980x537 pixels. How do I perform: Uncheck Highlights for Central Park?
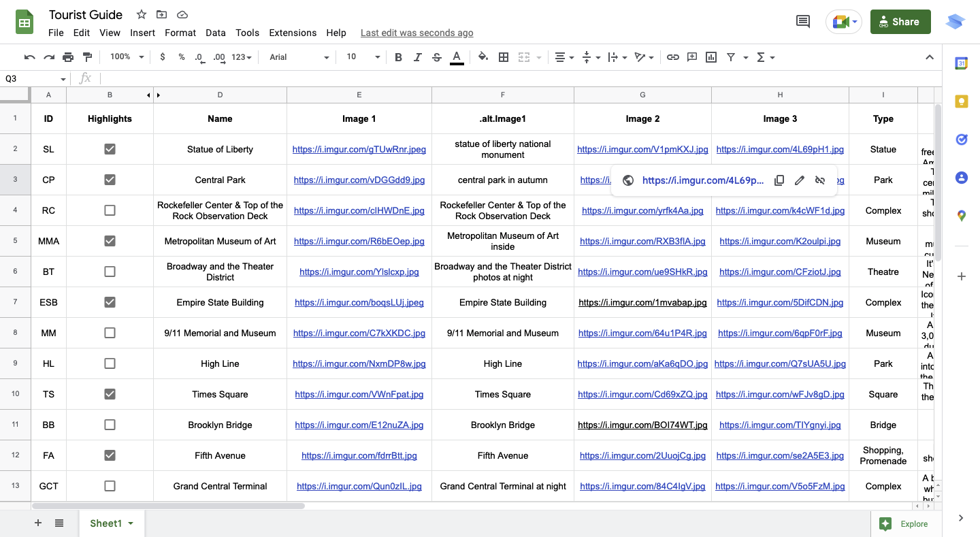(110, 180)
